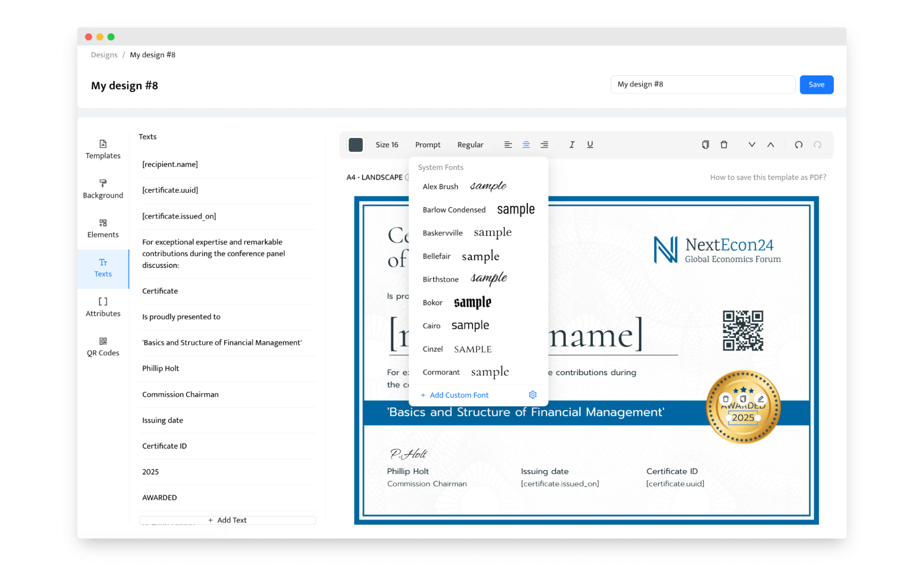The height and width of the screenshot is (566, 924).
Task: Select the [certificate.issued_on] text item
Action: [227, 216]
